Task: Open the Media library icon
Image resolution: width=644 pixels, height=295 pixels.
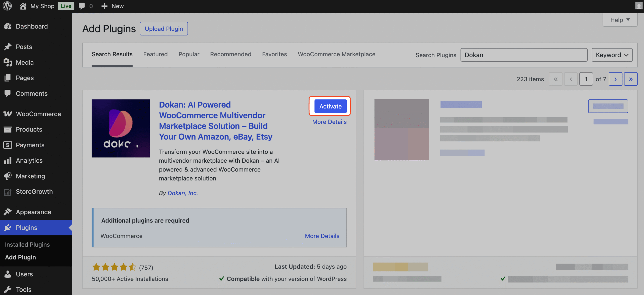Action: click(8, 62)
